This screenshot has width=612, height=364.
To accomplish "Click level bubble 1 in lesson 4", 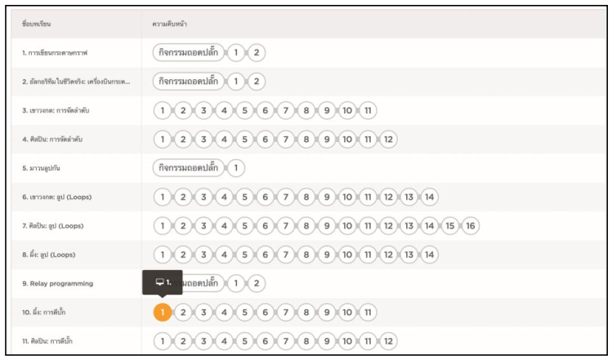I will tap(163, 139).
